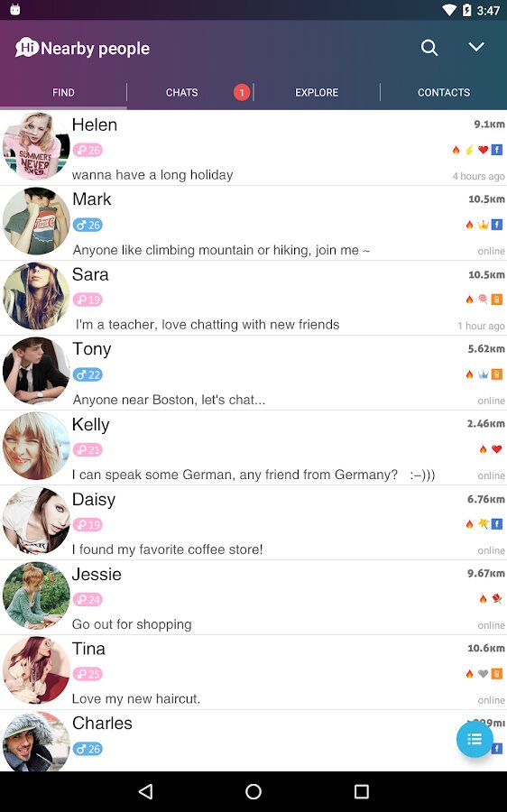Viewport: 507px width, 812px height.
Task: Go to the CONTACTS tab
Action: [444, 92]
